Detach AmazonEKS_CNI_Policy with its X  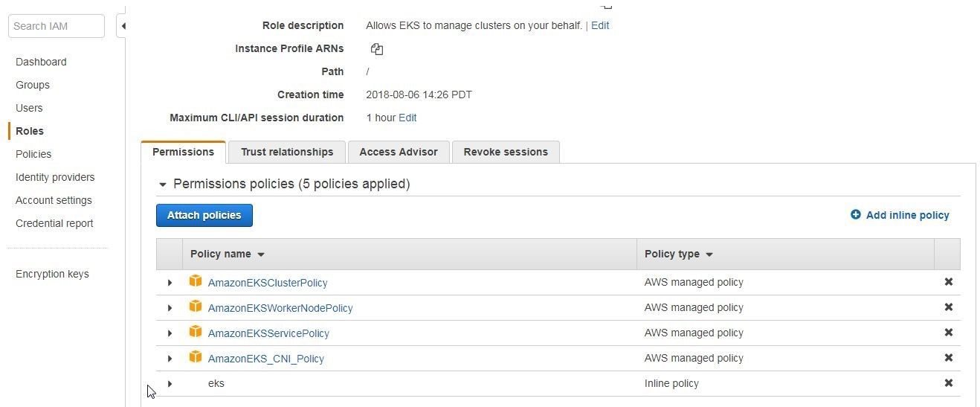click(x=948, y=358)
